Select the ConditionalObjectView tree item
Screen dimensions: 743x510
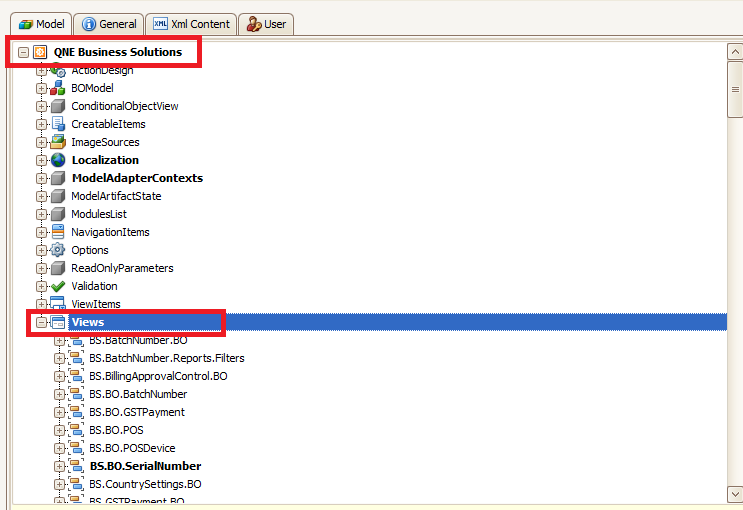(125, 106)
